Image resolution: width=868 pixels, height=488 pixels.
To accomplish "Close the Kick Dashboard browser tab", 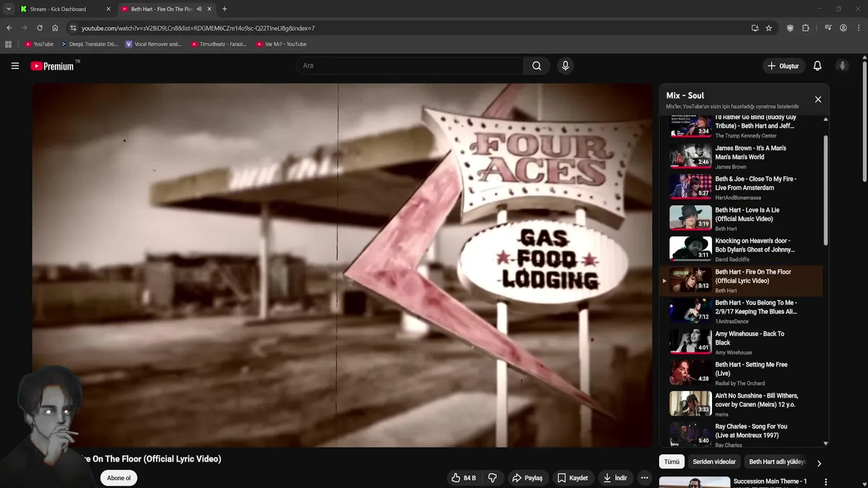I will point(108,9).
